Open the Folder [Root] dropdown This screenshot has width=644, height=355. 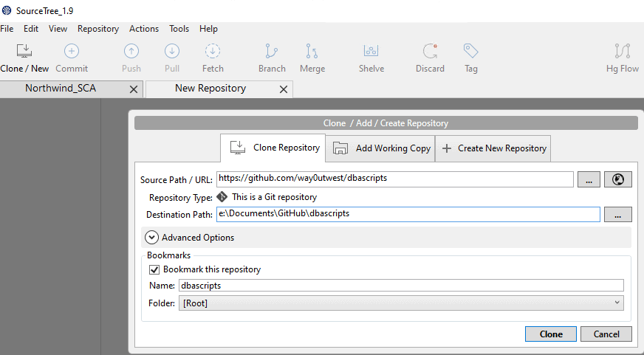coord(401,303)
